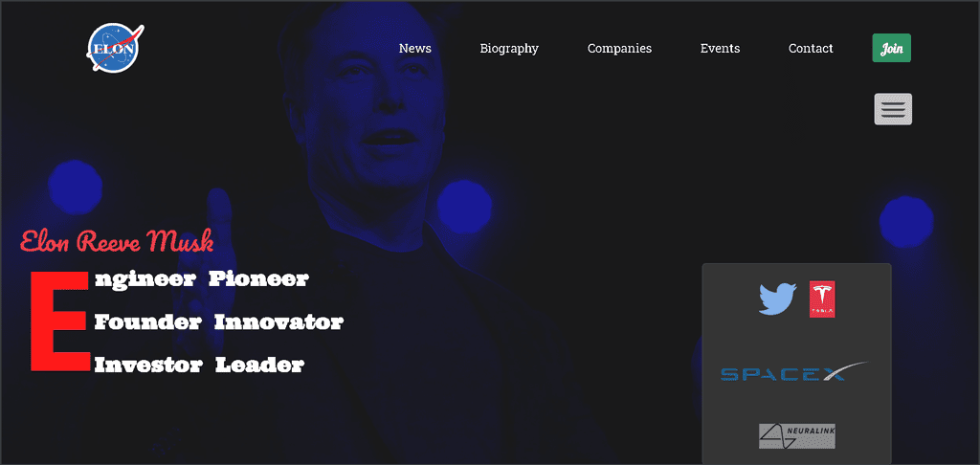Screen dimensions: 980x465
Task: Click the big red letter E
Action: [x=60, y=321]
